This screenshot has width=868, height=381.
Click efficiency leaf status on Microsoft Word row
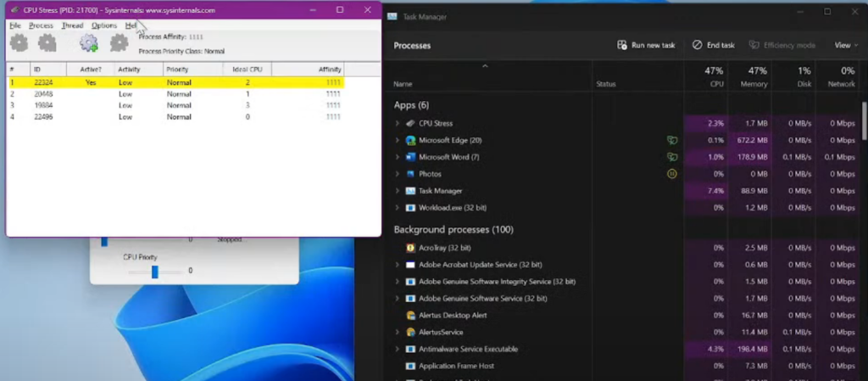coord(671,157)
